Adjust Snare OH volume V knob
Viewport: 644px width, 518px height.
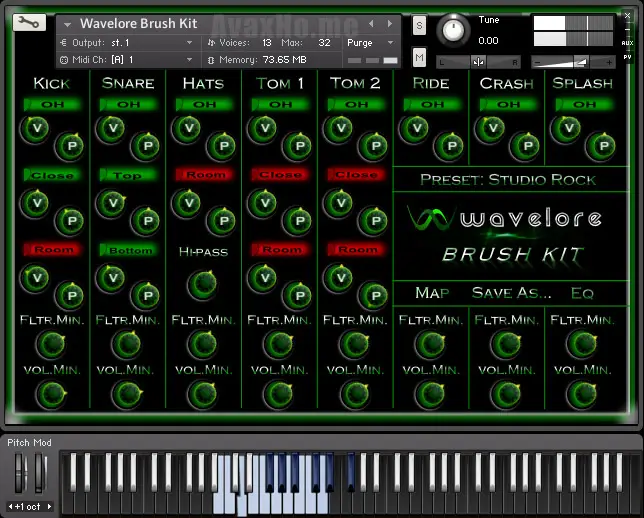point(111,129)
